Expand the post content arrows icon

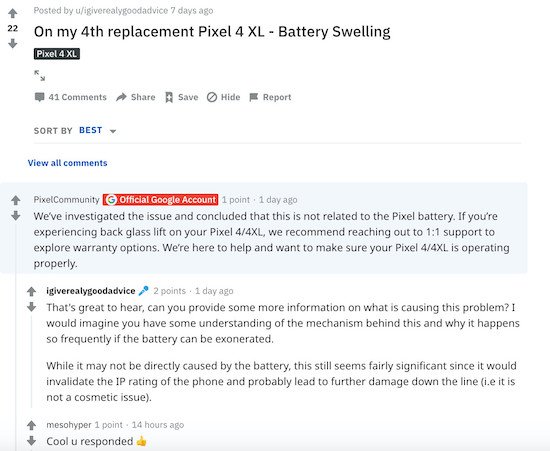tap(40, 75)
